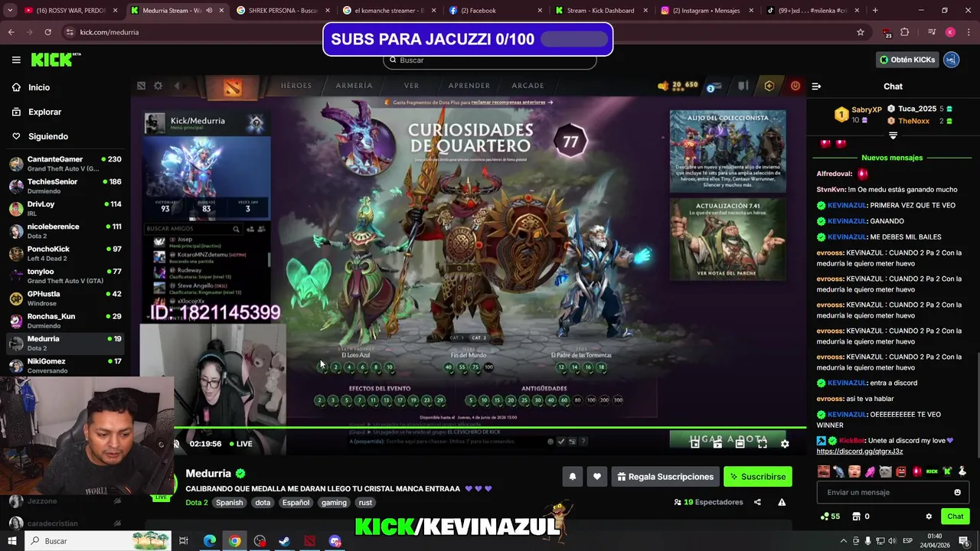The image size is (980, 551).
Task: Click Regala Suscripciones button
Action: (665, 477)
